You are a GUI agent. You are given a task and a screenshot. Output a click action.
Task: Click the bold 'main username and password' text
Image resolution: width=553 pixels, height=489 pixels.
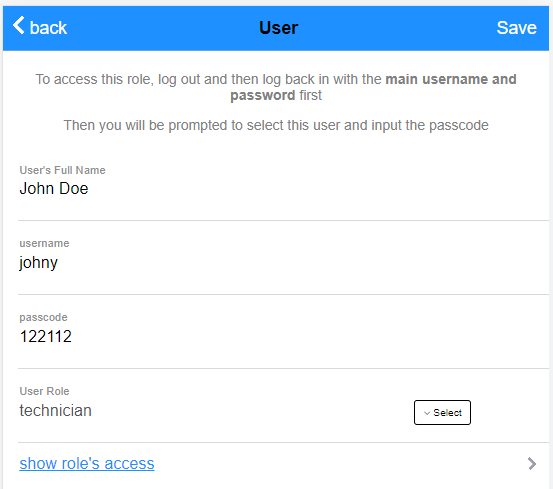pyautogui.click(x=373, y=87)
